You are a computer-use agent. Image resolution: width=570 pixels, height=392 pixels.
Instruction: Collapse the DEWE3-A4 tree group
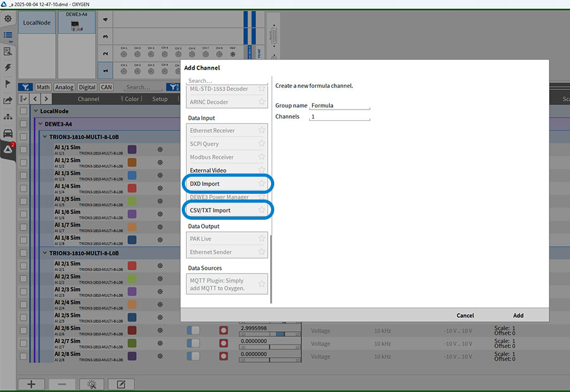point(41,124)
